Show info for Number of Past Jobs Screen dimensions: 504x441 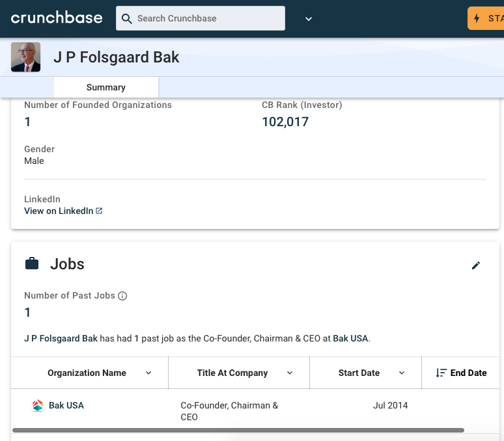click(122, 295)
